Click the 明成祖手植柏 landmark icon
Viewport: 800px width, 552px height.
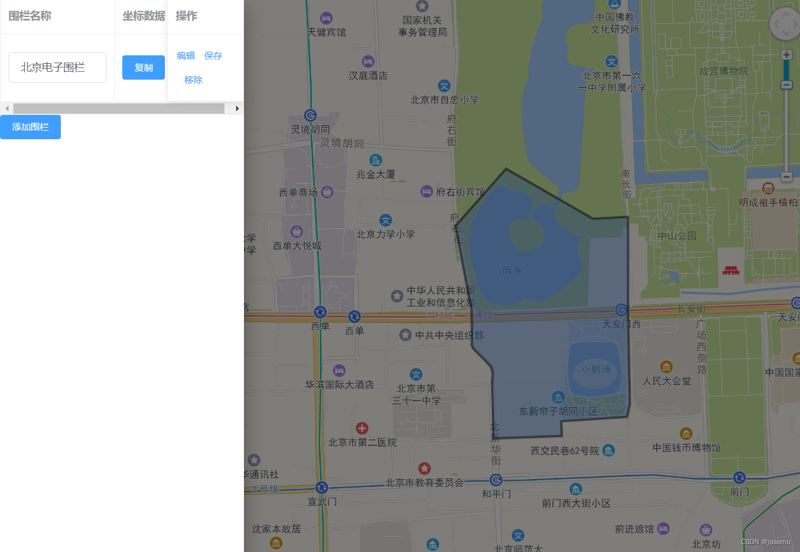tap(768, 188)
